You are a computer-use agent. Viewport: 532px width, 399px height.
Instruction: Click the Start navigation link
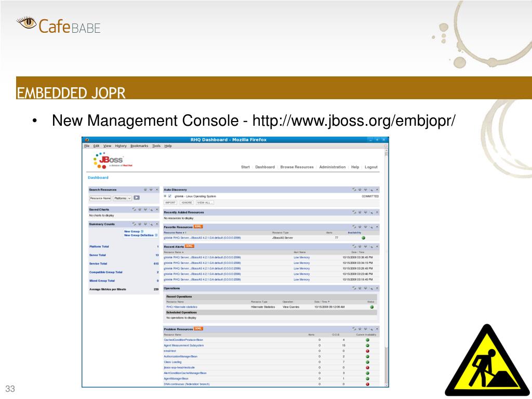coord(245,167)
